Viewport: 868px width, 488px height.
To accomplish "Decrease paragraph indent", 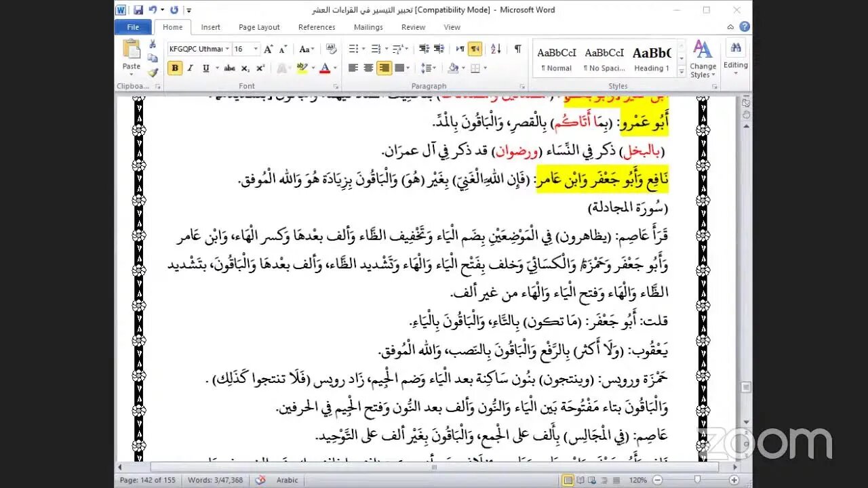I will coord(424,49).
